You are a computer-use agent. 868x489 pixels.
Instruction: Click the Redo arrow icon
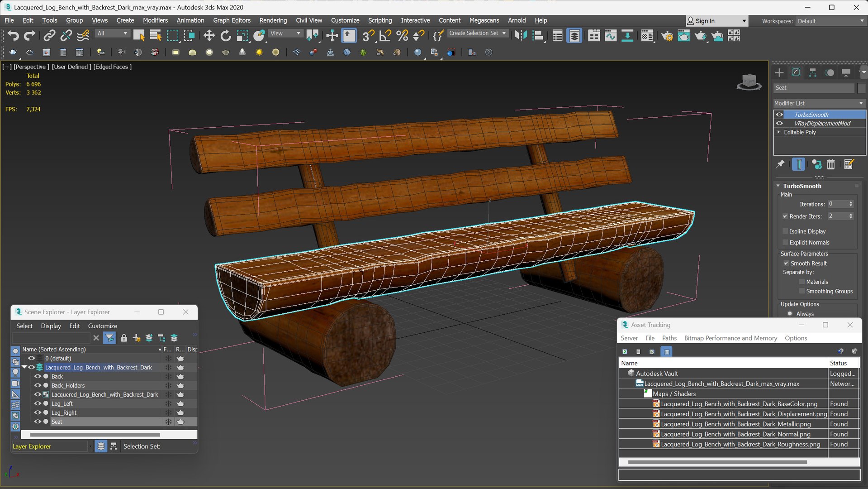(x=30, y=35)
